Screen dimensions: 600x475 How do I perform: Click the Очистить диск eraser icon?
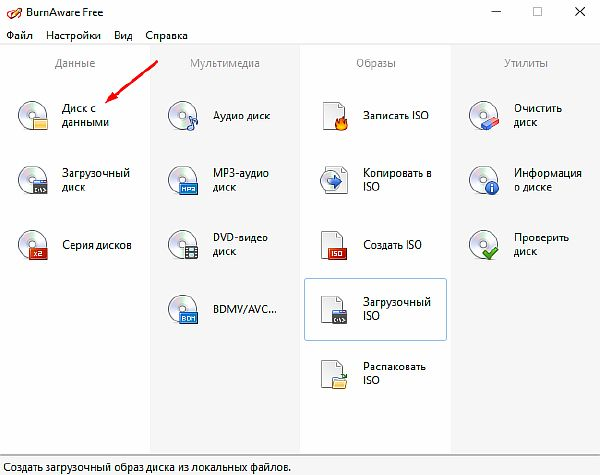point(484,116)
